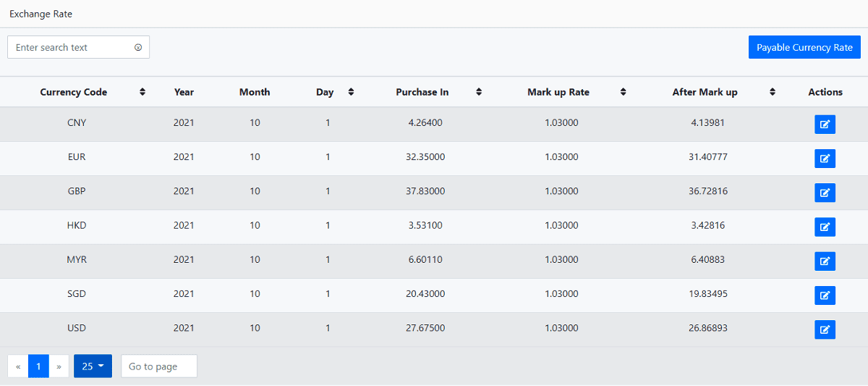Edit the EUR exchange rate row

tap(825, 159)
